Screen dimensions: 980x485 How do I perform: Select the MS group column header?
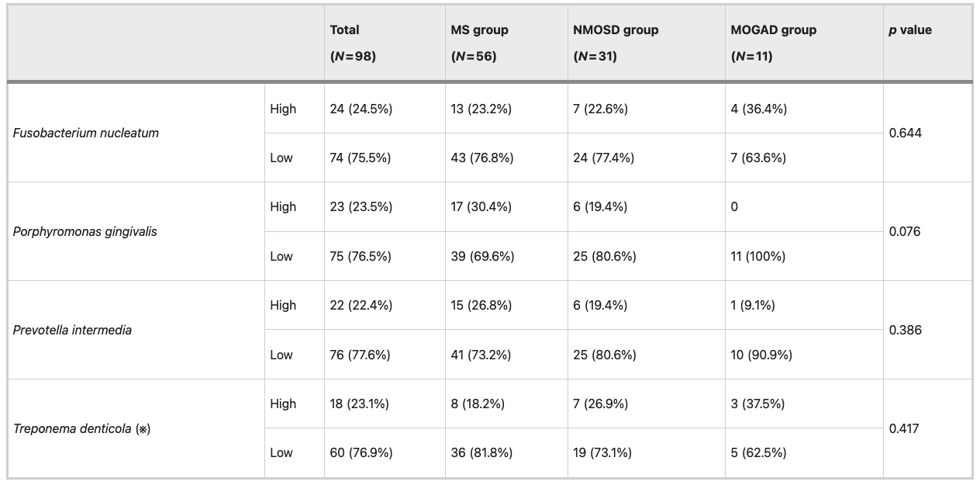479,43
